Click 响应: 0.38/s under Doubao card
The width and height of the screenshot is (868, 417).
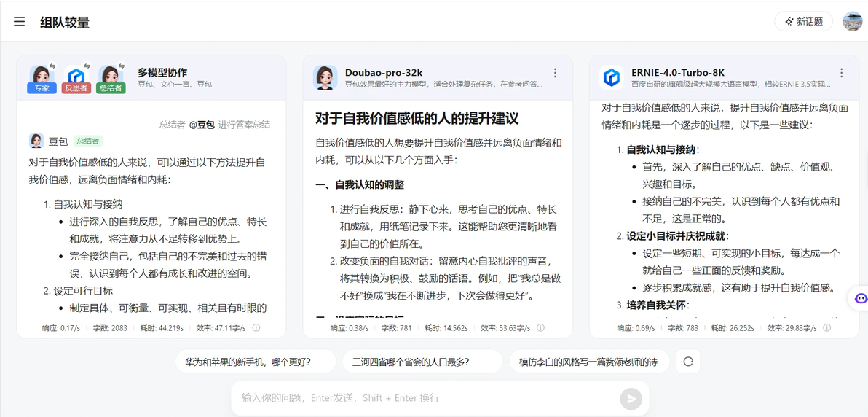coord(350,328)
